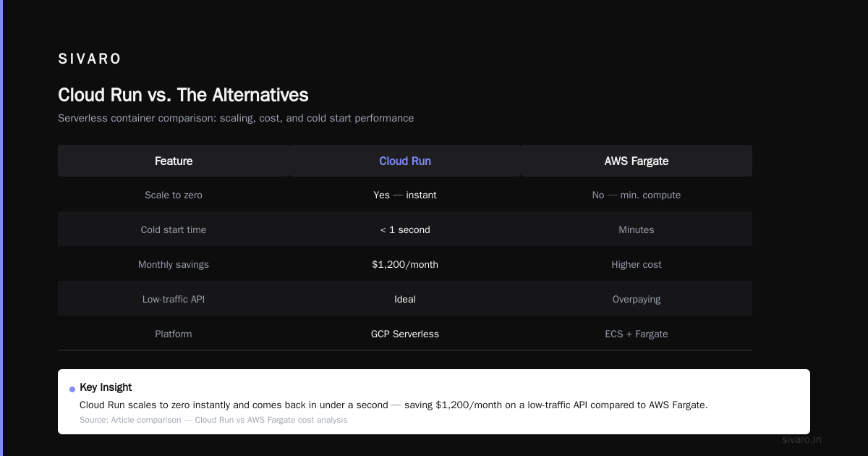Click the 'ECS + Fargate' cell

(x=637, y=334)
